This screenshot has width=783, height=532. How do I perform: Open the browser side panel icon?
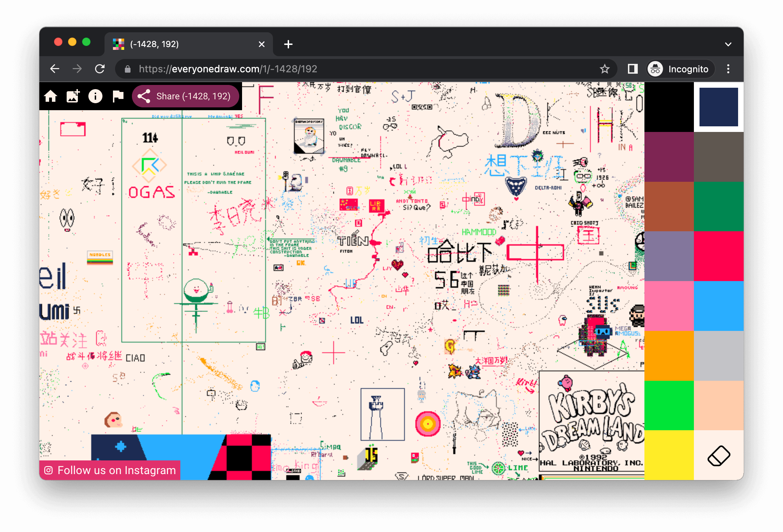[x=633, y=69]
